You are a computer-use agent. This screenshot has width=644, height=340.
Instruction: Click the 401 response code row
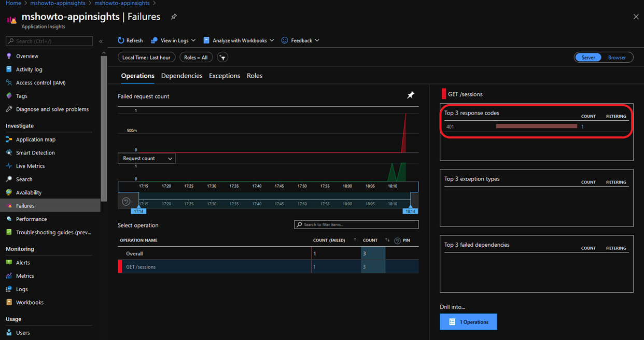click(x=536, y=126)
